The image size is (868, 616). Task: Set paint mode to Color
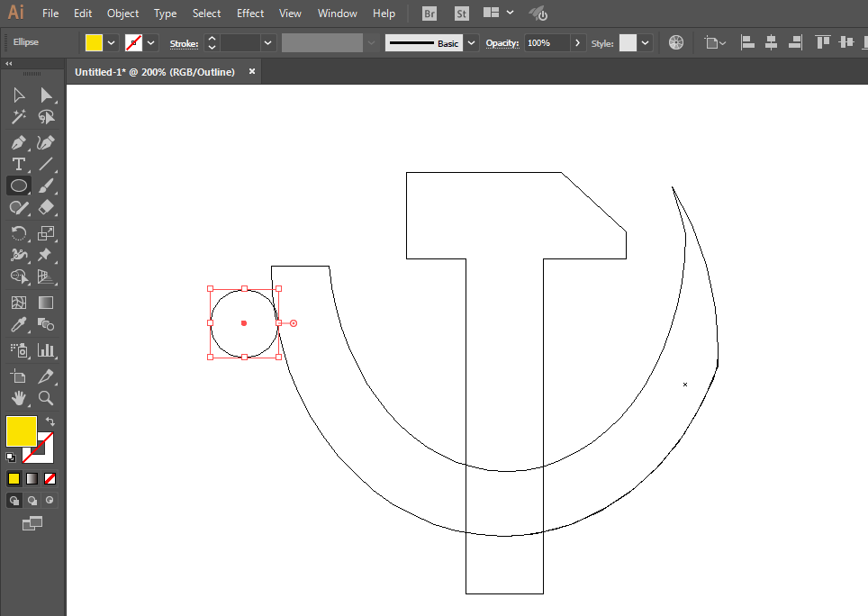click(x=14, y=479)
